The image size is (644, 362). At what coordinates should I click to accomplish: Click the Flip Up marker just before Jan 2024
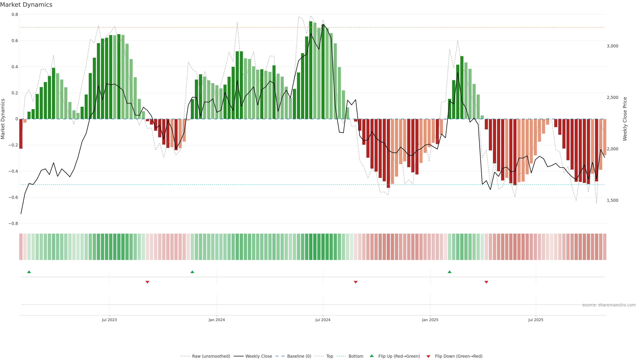pos(192,272)
